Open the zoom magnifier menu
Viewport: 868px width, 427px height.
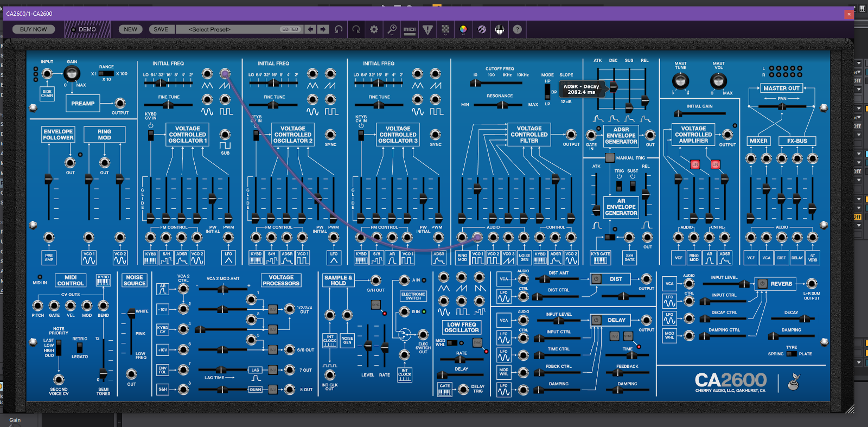coord(392,29)
